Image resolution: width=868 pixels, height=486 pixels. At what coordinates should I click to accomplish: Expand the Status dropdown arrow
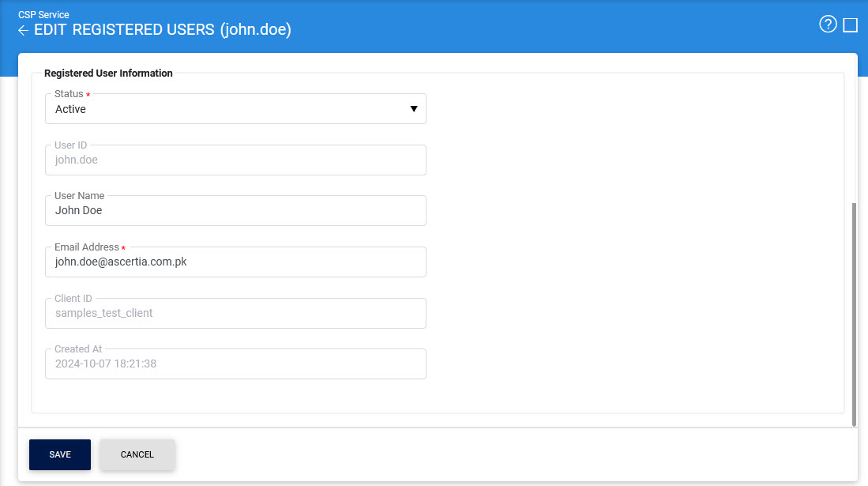click(x=414, y=109)
